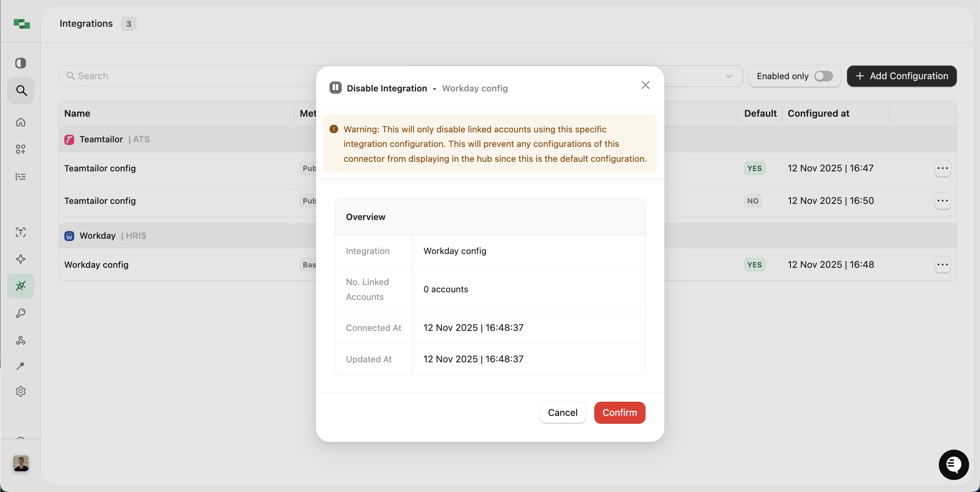Image resolution: width=980 pixels, height=492 pixels.
Task: Click the theme contrast icon in sidebar
Action: click(x=21, y=63)
